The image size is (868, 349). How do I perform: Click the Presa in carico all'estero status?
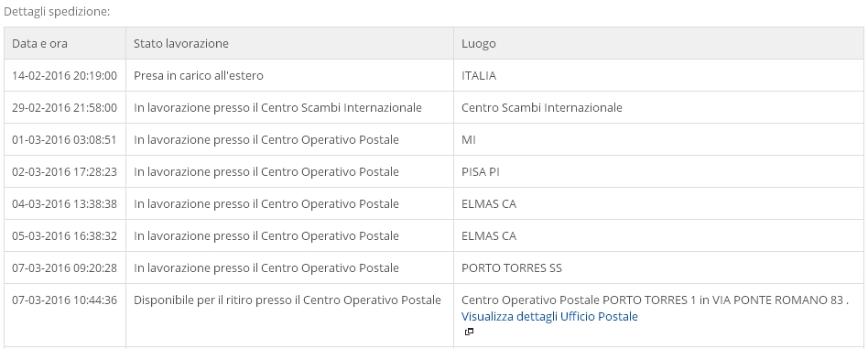(198, 75)
